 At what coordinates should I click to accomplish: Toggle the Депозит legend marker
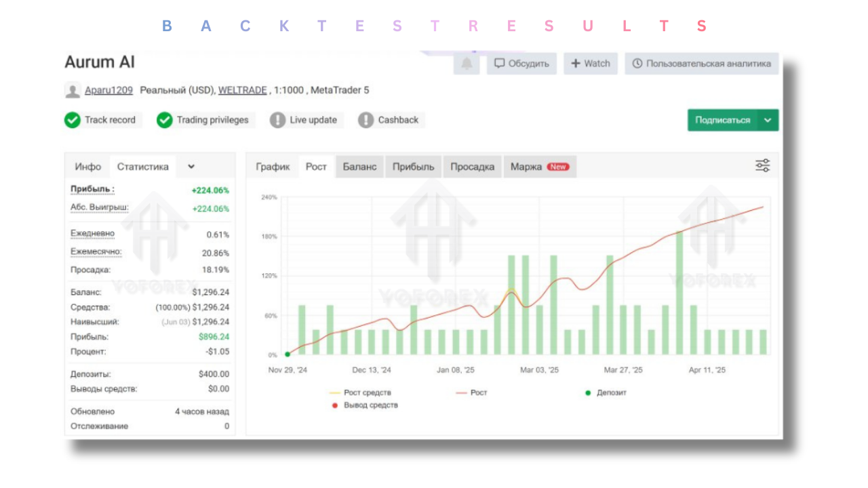pyautogui.click(x=588, y=392)
